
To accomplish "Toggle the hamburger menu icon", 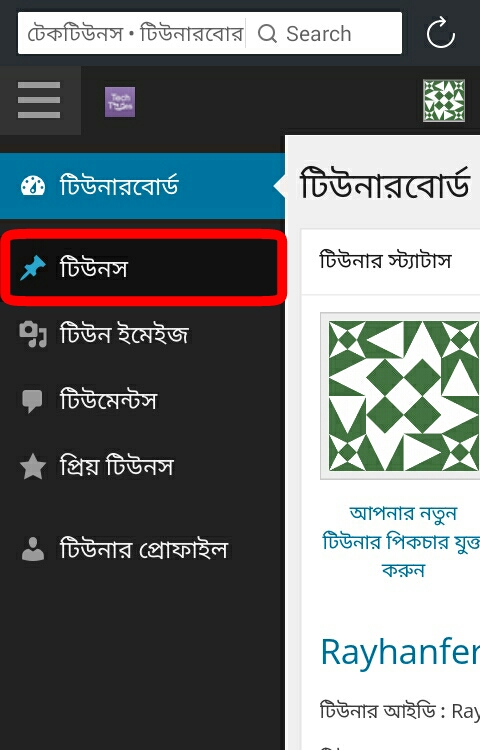I will pyautogui.click(x=39, y=99).
